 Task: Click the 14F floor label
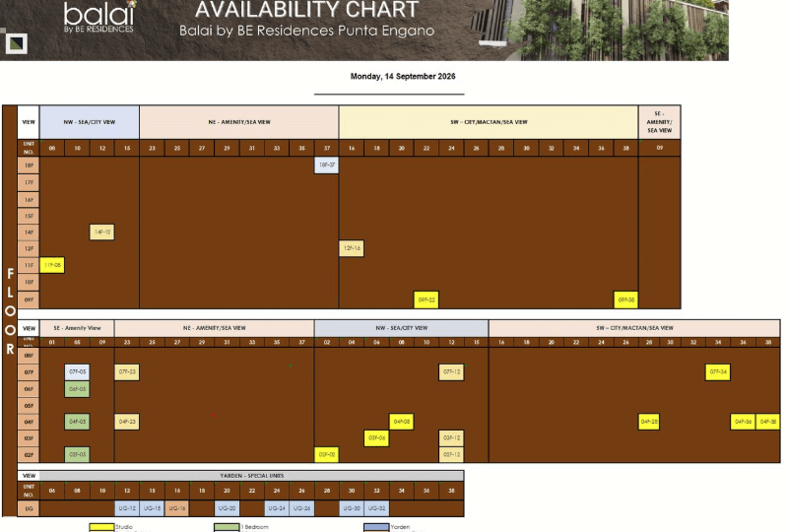[29, 232]
